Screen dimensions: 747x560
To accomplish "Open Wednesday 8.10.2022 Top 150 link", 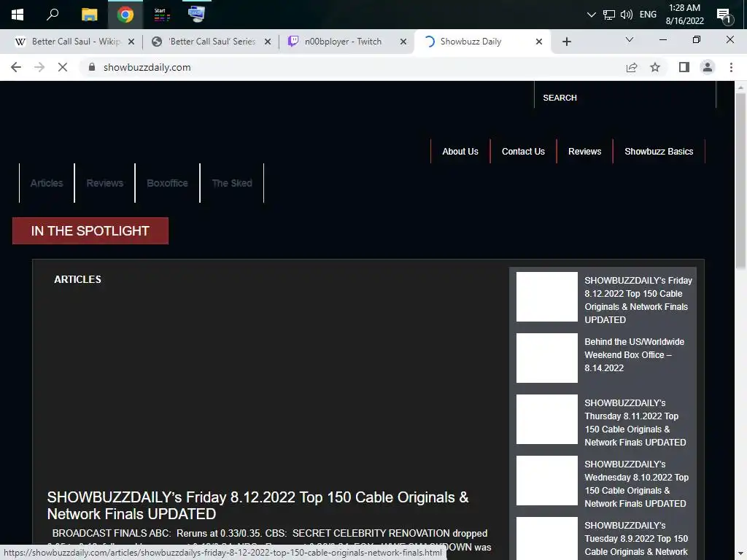I will click(x=636, y=484).
